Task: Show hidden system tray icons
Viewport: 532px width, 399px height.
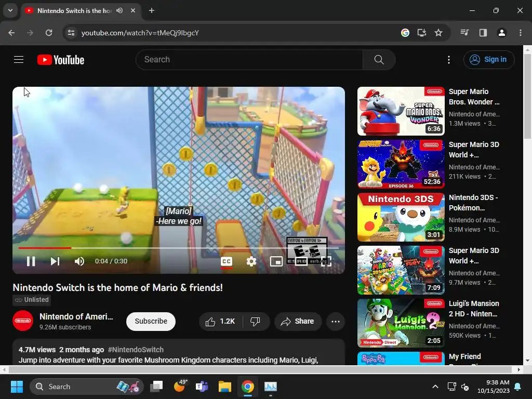Action: tap(435, 387)
